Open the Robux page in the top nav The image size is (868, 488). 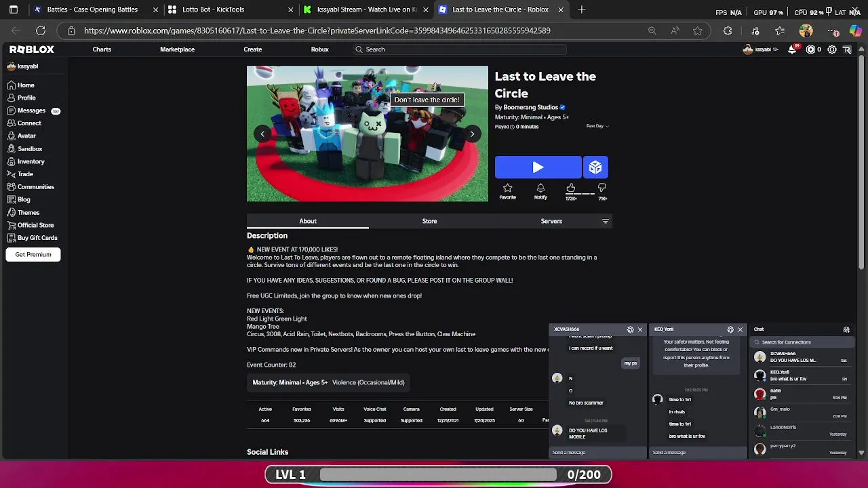pyautogui.click(x=319, y=49)
